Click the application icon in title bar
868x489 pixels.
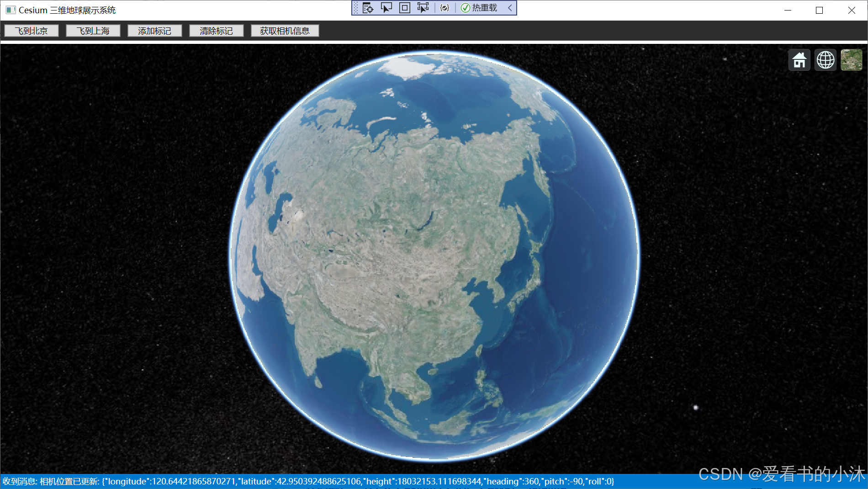click(11, 10)
